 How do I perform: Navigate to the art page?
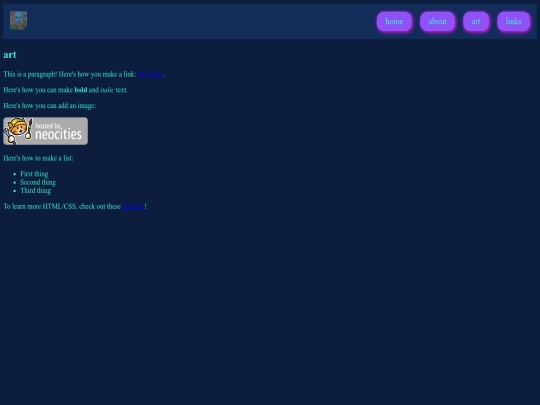click(476, 21)
